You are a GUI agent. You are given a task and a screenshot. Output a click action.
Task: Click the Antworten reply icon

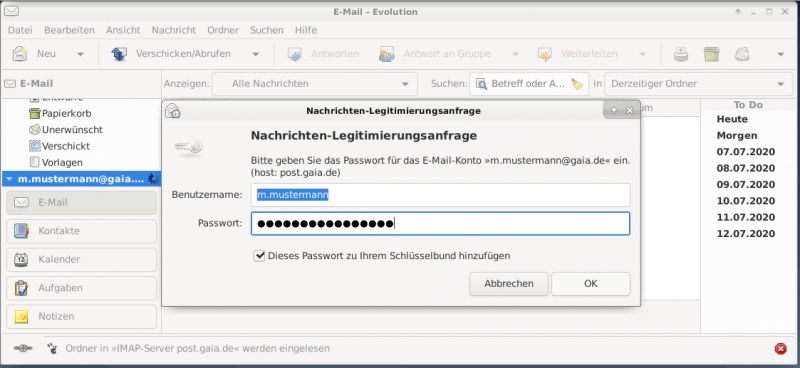(295, 54)
